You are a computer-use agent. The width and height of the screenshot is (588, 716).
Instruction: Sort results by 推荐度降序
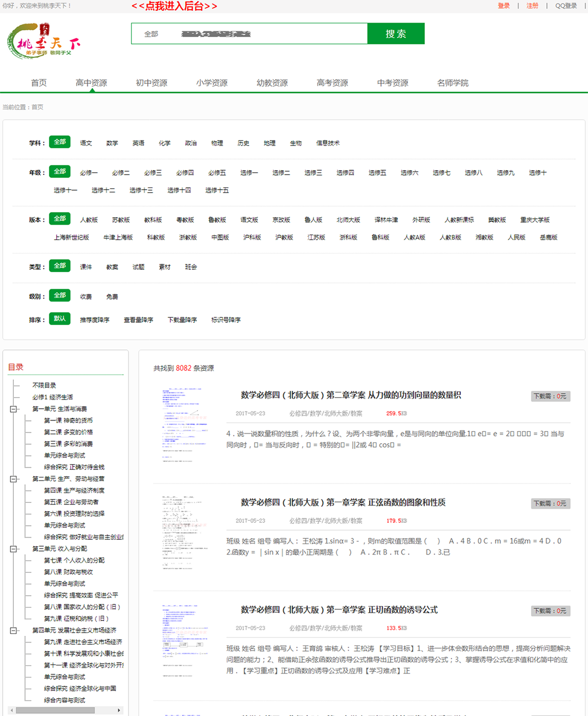point(94,319)
